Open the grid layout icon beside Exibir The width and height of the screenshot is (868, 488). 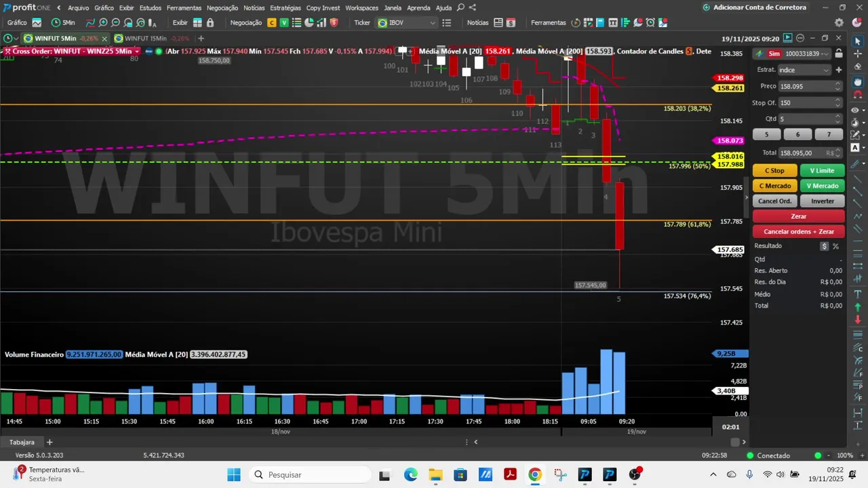coord(197,22)
